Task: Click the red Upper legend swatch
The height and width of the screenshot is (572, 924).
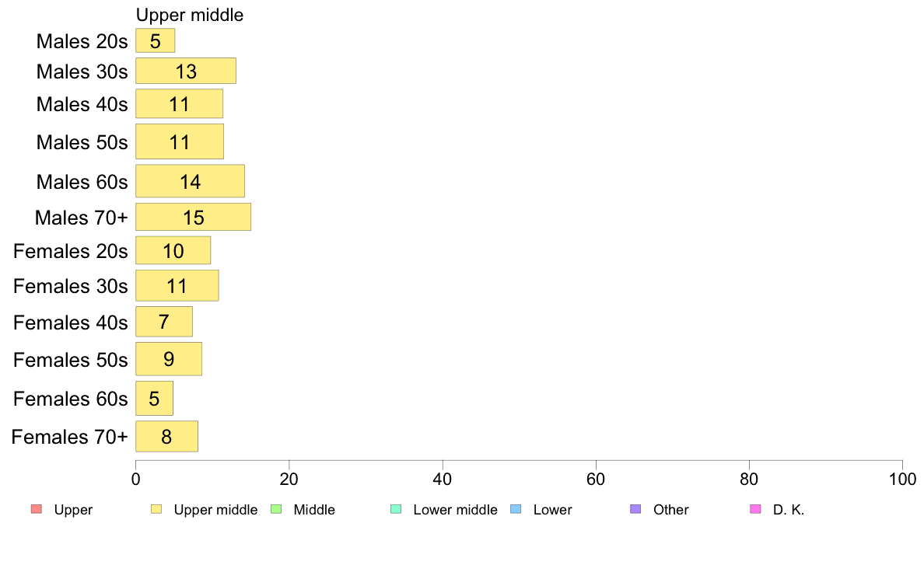Action: point(37,509)
